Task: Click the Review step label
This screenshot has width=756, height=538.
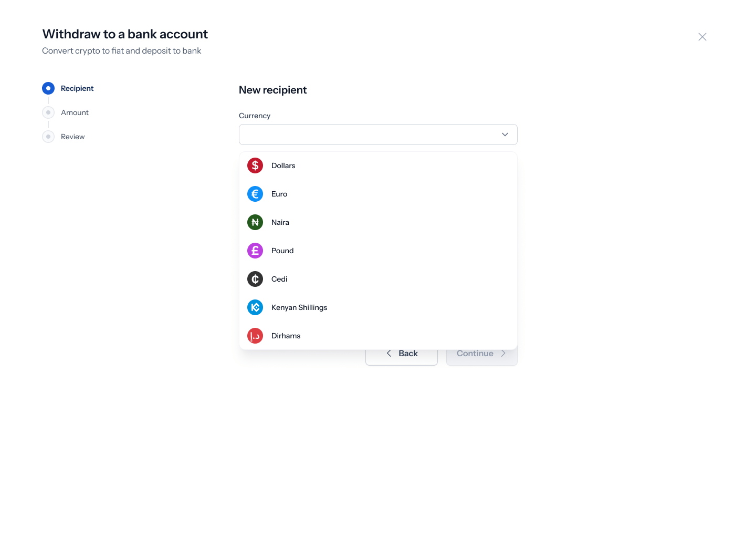Action: point(72,137)
